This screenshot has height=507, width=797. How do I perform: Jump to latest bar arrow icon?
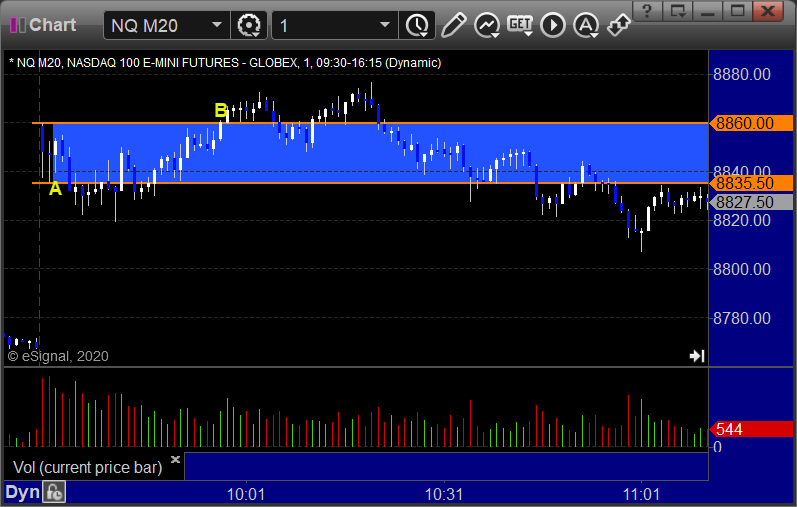click(697, 355)
